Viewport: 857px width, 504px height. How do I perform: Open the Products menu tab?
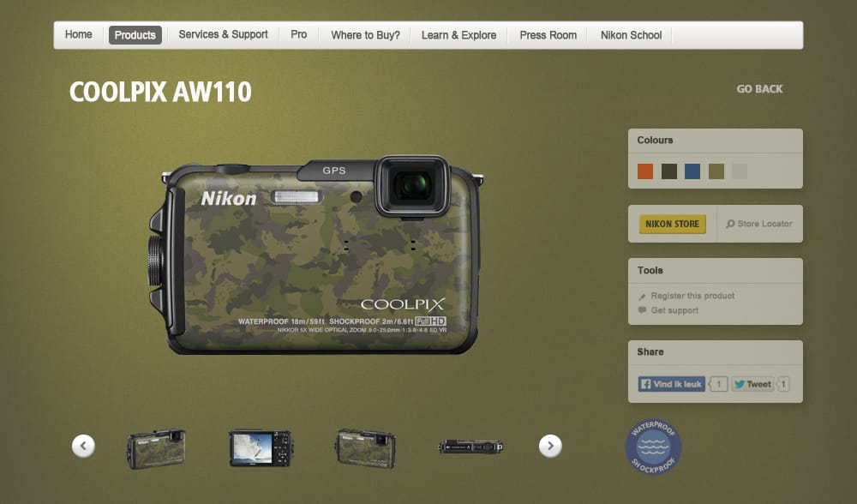pyautogui.click(x=135, y=35)
